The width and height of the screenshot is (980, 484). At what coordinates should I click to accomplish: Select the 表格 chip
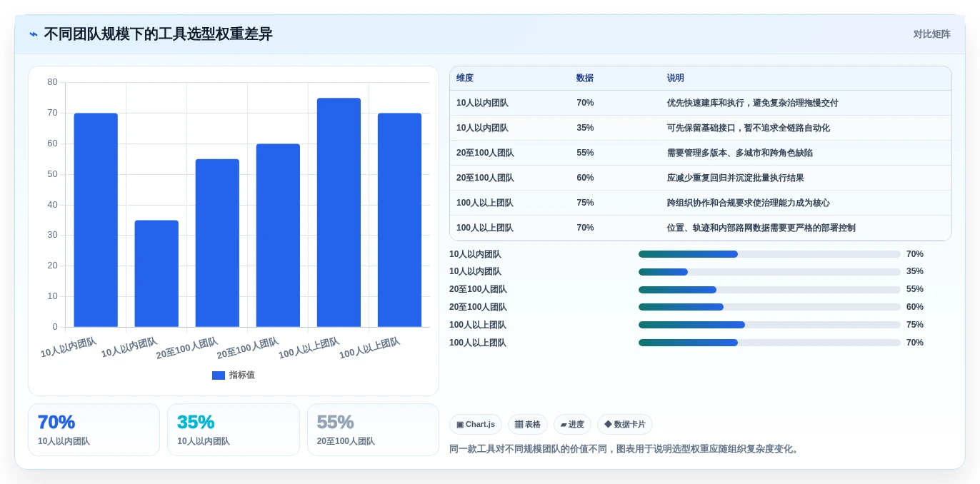coord(528,425)
